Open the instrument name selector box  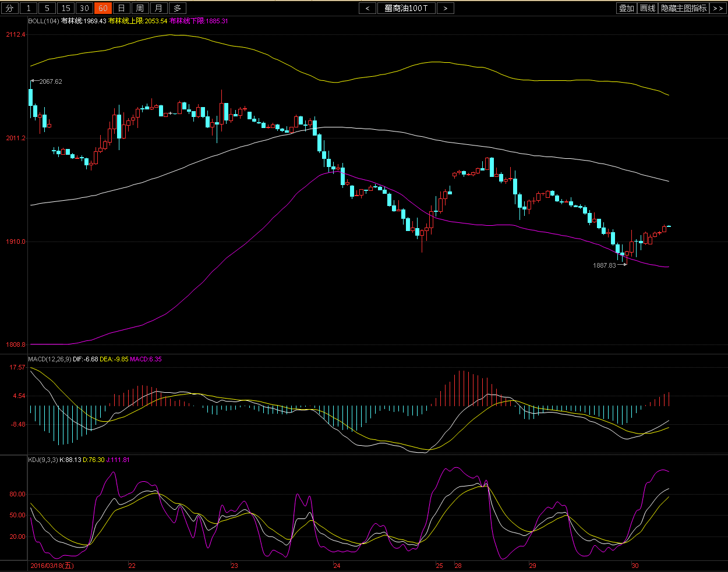click(x=406, y=8)
